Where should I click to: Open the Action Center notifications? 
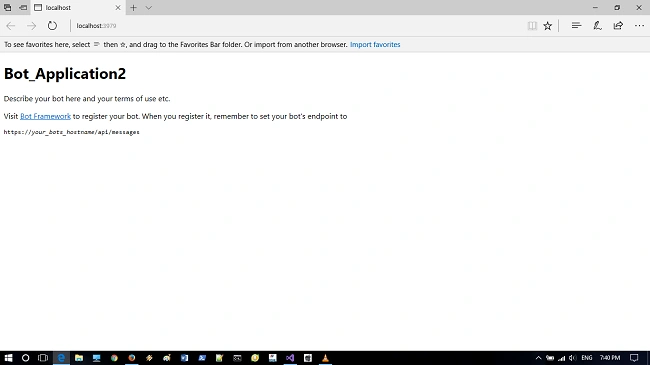click(634, 358)
